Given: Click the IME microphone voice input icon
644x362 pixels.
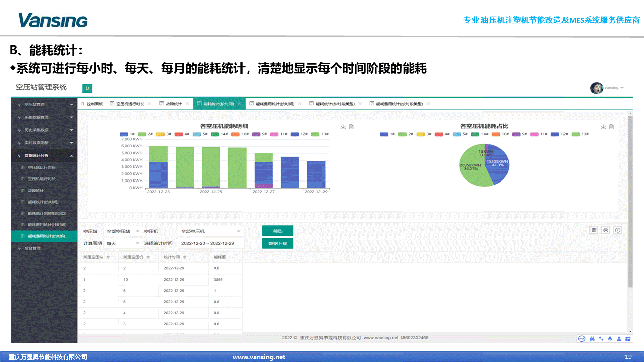Looking at the screenshot, I should [610, 339].
